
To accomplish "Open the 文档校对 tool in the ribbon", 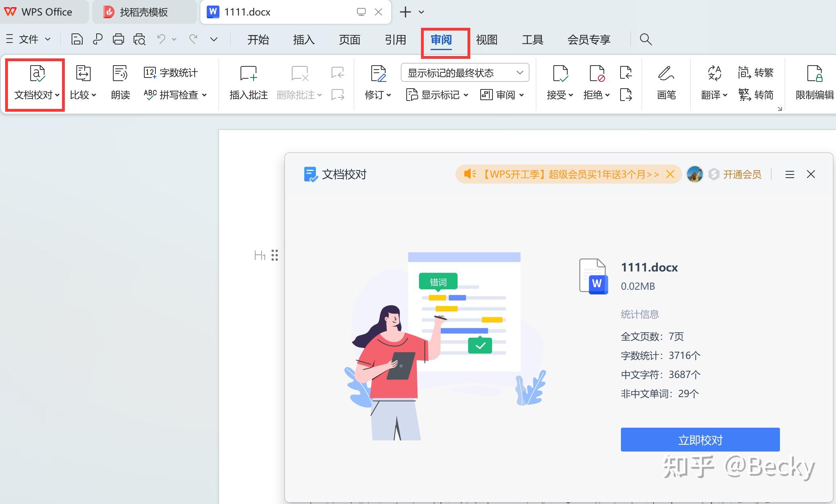I will (x=37, y=83).
